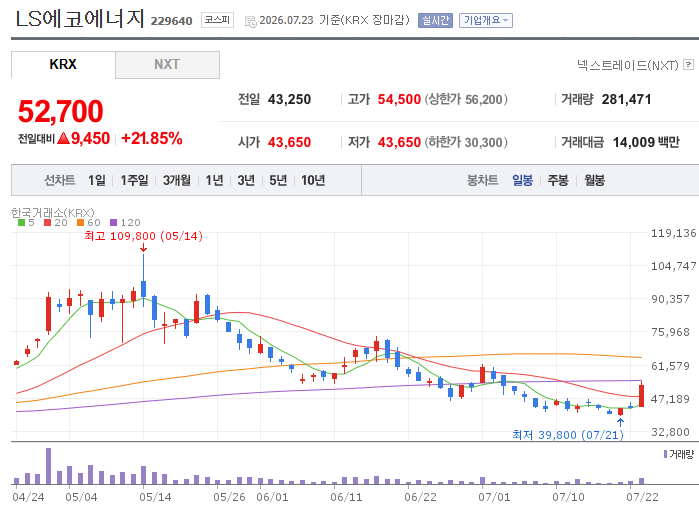Image resolution: width=699 pixels, height=505 pixels.
Task: Click the 최고 109,800 (05/14) chart annotation
Action: click(144, 236)
